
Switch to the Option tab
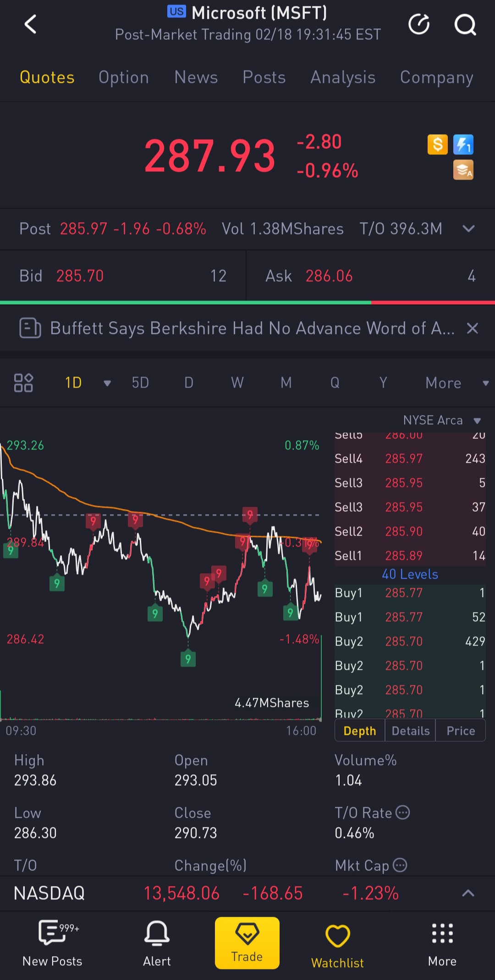[124, 77]
